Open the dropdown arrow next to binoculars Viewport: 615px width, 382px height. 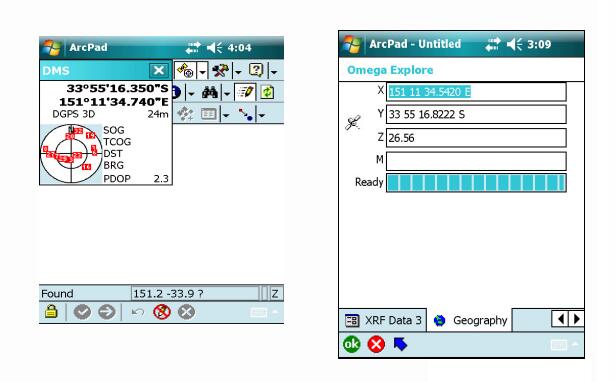tap(227, 93)
